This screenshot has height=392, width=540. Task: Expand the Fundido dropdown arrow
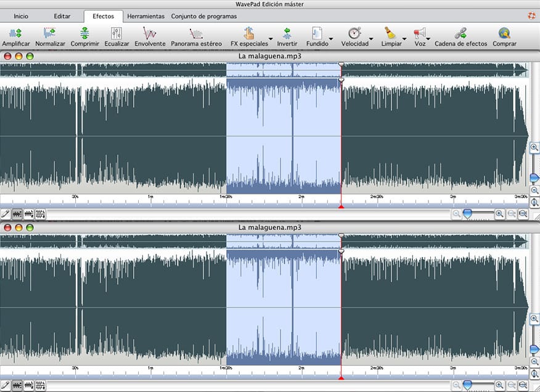point(331,39)
